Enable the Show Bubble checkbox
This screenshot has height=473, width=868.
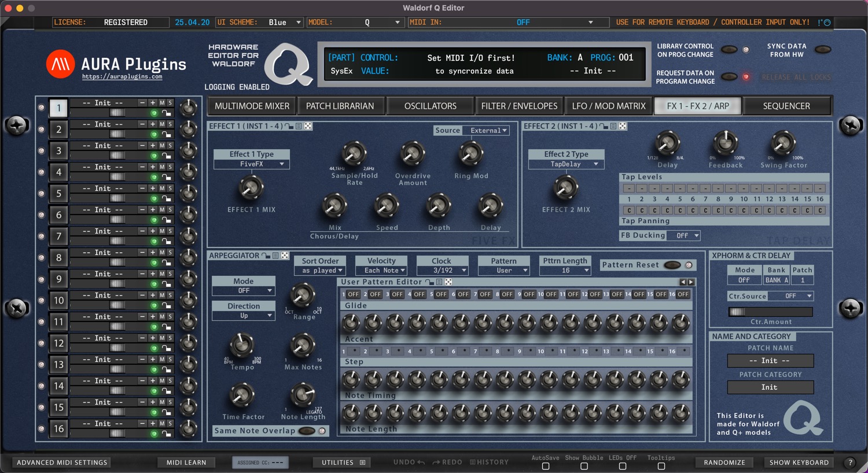tap(584, 466)
